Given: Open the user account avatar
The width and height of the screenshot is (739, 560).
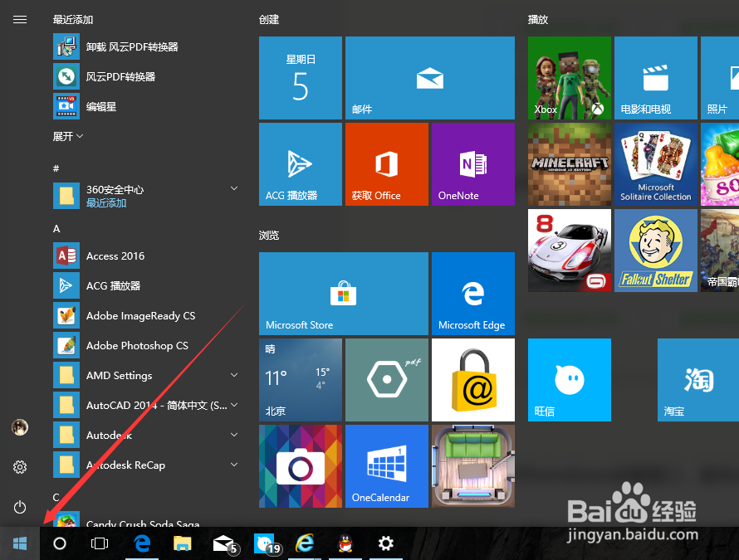Looking at the screenshot, I should click(20, 427).
